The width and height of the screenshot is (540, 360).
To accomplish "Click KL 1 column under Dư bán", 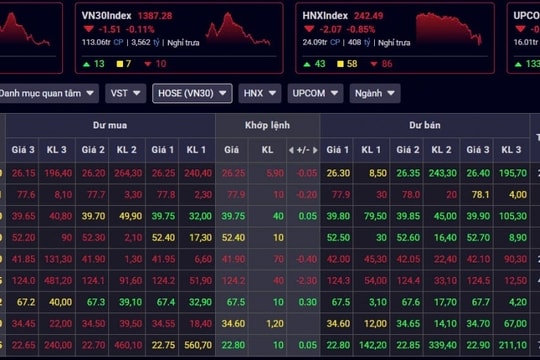I will pyautogui.click(x=371, y=150).
